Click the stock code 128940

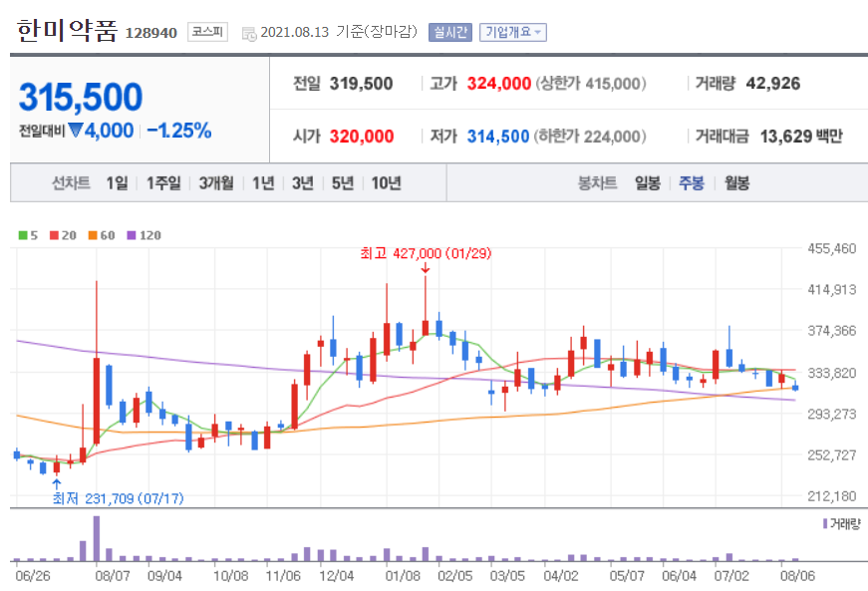(151, 33)
